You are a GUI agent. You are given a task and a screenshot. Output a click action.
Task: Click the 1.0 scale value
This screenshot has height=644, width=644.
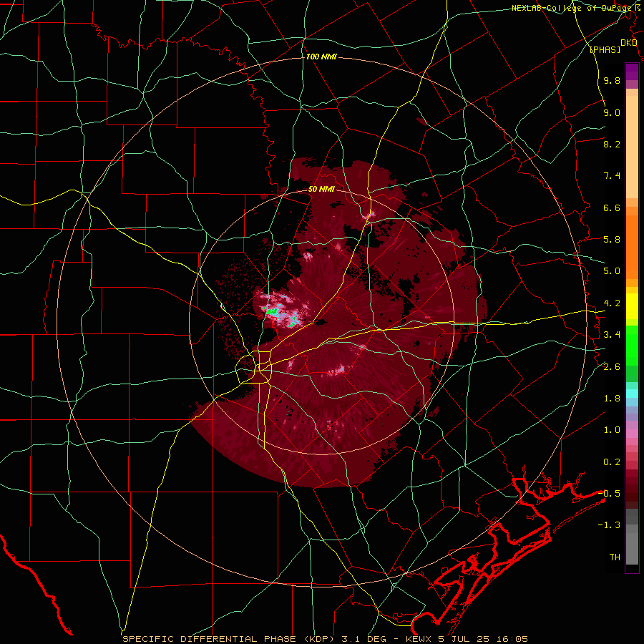point(612,430)
